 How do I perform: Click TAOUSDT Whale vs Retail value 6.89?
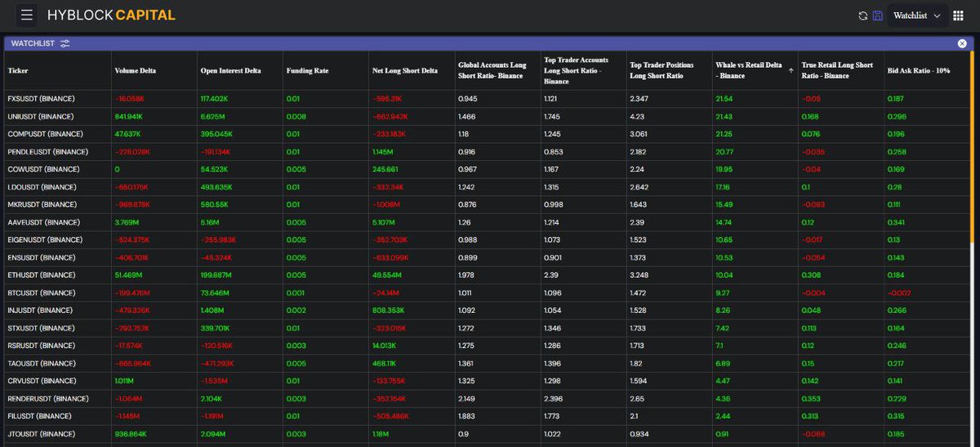pos(722,364)
